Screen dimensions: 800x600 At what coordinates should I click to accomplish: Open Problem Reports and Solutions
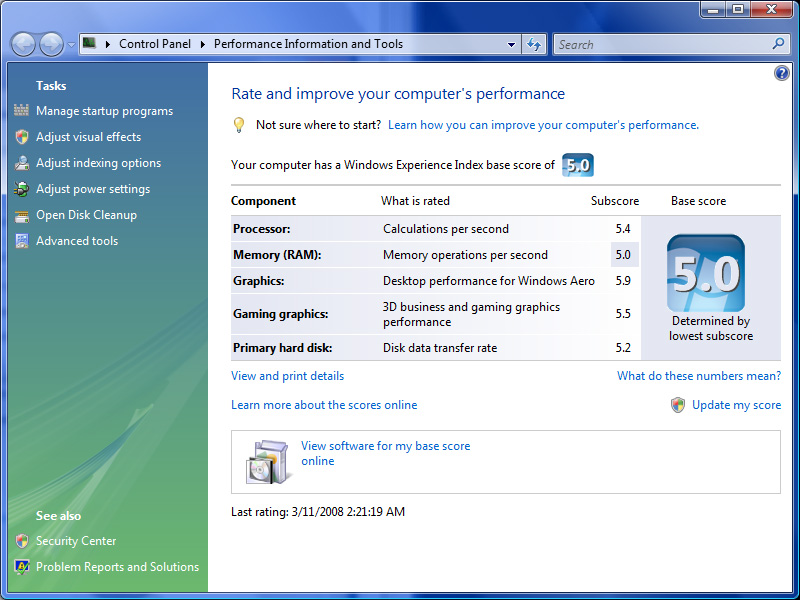point(117,567)
